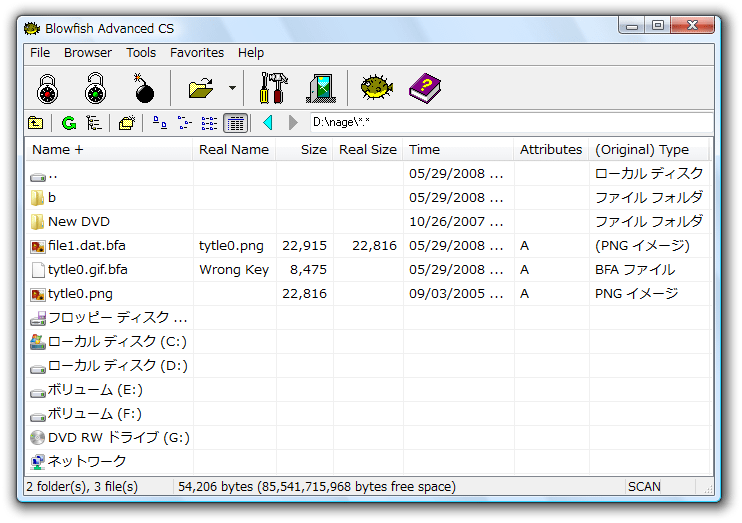The image size is (742, 523).
Task: Navigate forward with the gray right arrow
Action: 293,123
